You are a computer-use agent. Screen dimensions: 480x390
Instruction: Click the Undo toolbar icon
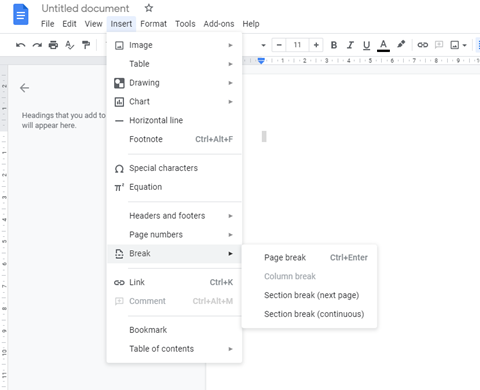click(x=21, y=45)
